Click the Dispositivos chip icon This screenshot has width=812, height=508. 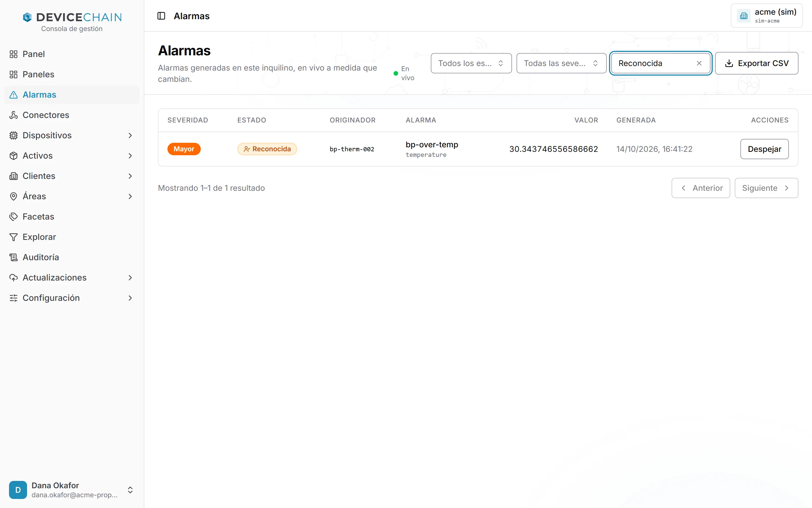(x=14, y=135)
